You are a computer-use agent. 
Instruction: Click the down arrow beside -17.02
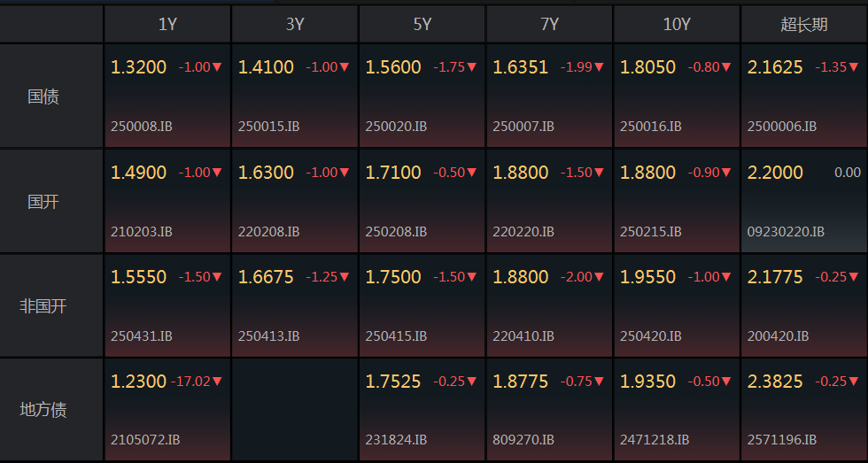[x=218, y=382]
